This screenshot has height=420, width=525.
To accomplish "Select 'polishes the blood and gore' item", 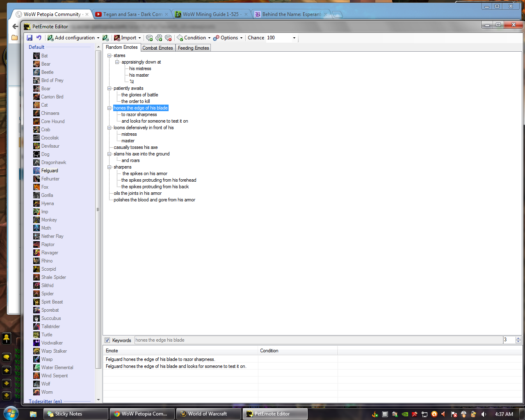I will coord(155,200).
